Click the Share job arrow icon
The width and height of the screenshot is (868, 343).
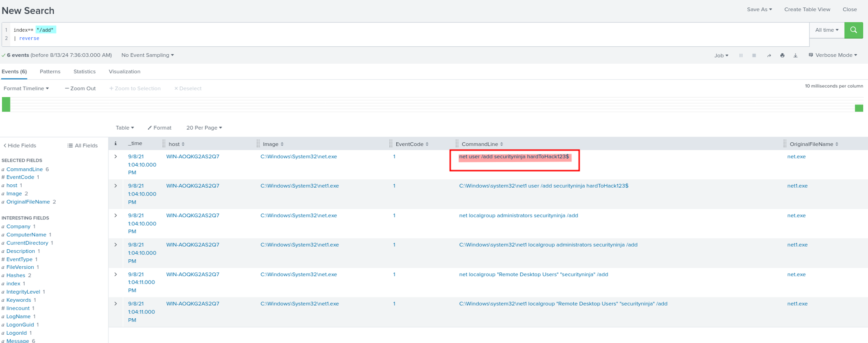(x=769, y=56)
